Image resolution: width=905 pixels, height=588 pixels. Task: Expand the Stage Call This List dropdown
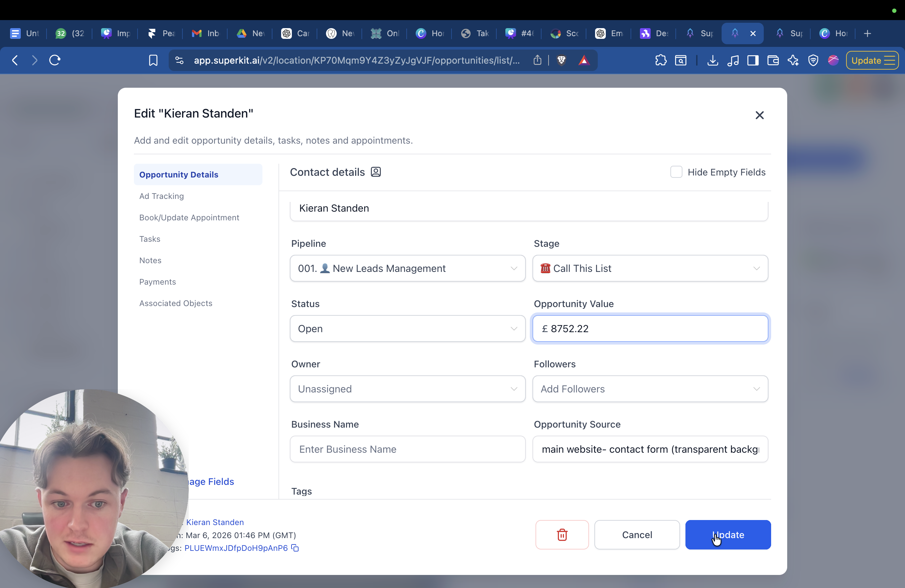(x=650, y=268)
